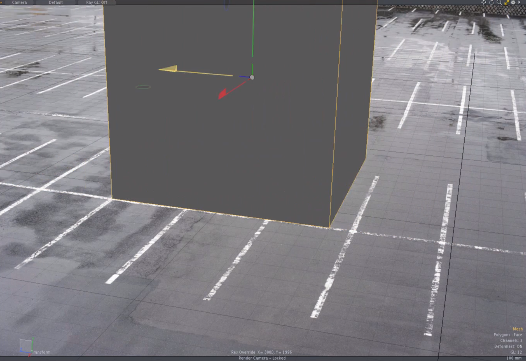Open the Camera view type dropdown
The height and width of the screenshot is (361, 526).
(19, 2)
